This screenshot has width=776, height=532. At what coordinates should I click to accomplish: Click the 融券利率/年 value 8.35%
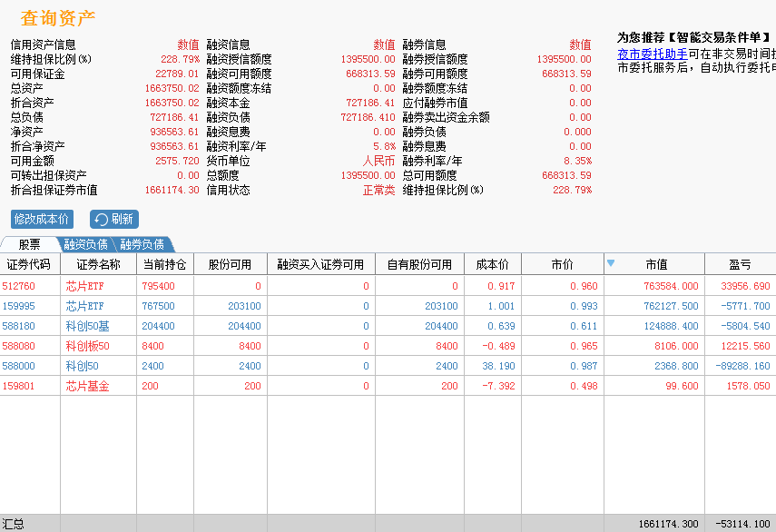click(x=577, y=161)
